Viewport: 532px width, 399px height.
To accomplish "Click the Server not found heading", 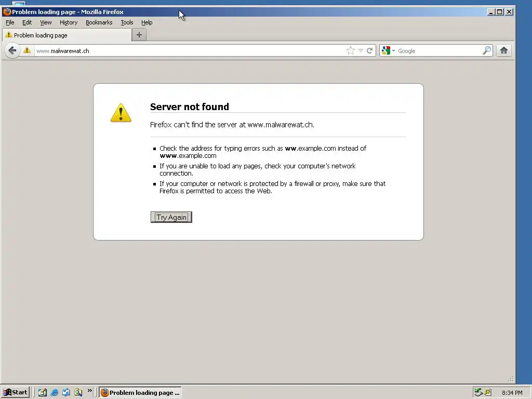I will (189, 107).
